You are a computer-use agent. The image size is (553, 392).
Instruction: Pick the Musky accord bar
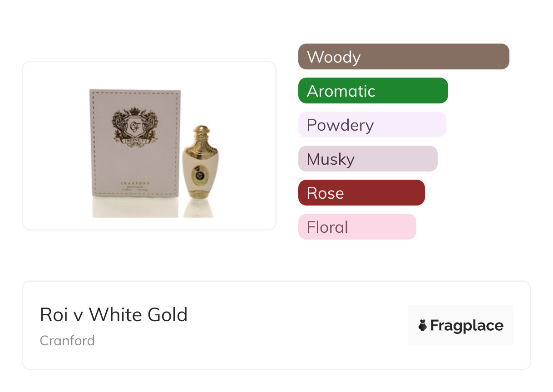click(367, 159)
